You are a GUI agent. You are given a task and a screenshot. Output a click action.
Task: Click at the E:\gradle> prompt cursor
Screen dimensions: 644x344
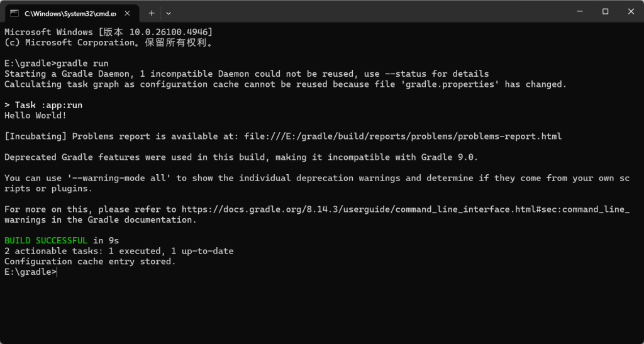[x=57, y=272]
